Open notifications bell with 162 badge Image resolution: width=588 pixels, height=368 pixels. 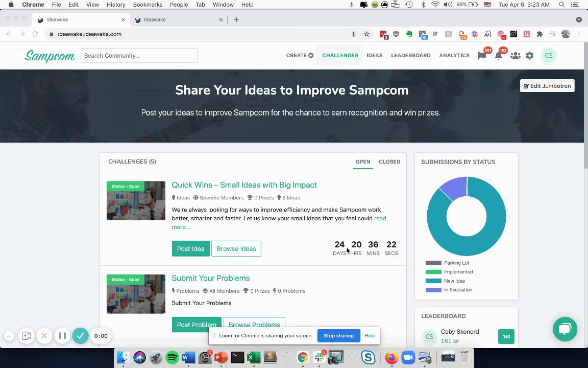tap(498, 56)
